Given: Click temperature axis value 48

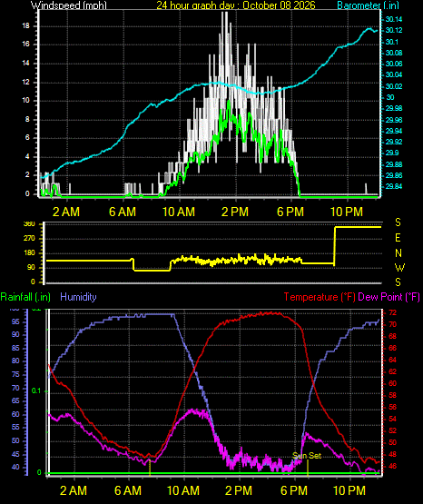Looking at the screenshot, I should [392, 454].
